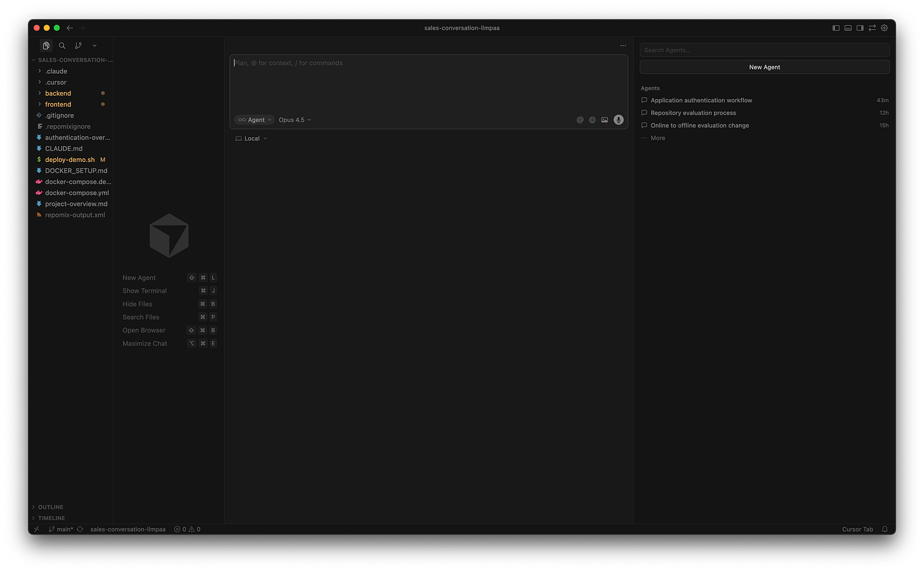Enable web search via the globe icon
Image resolution: width=924 pixels, height=572 pixels.
592,119
